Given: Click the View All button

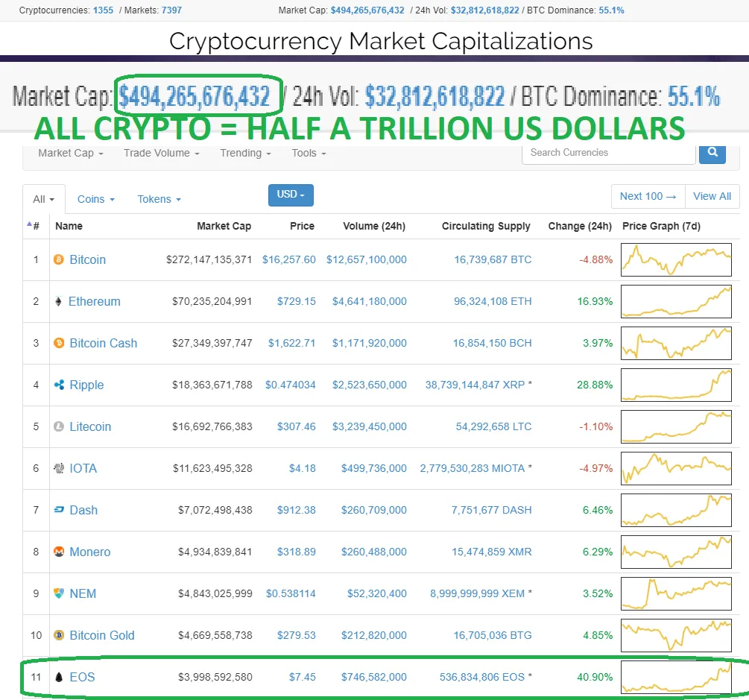Looking at the screenshot, I should pyautogui.click(x=712, y=196).
